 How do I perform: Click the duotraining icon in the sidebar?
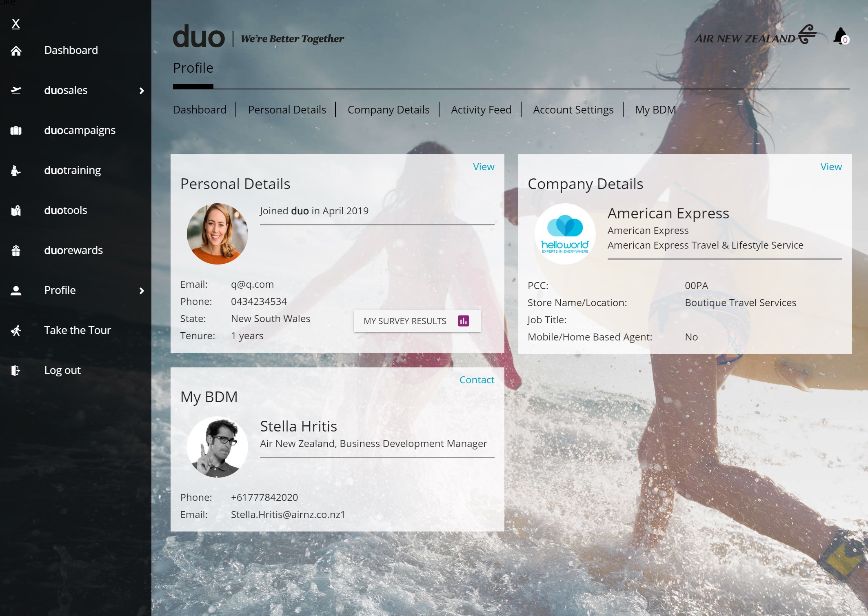pyautogui.click(x=16, y=171)
